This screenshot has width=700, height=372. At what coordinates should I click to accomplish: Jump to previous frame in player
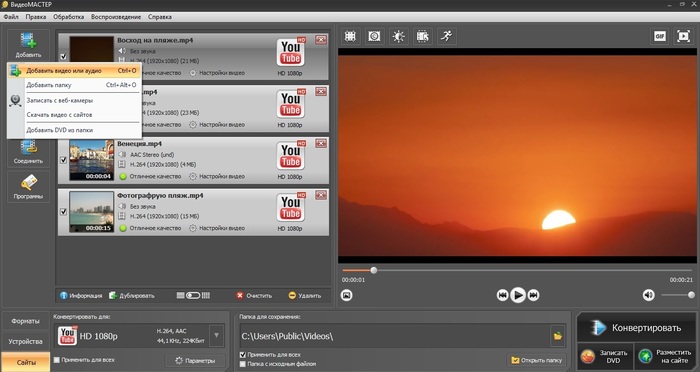pyautogui.click(x=502, y=295)
